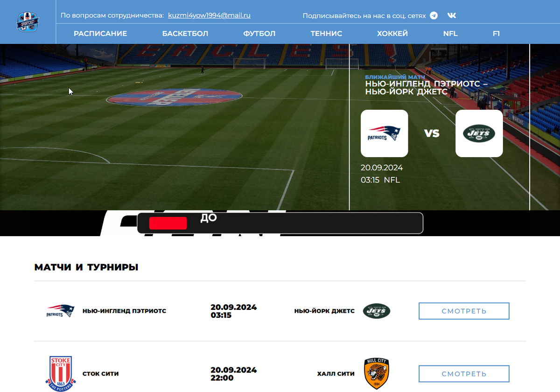Open the NFL menu item

click(x=450, y=34)
